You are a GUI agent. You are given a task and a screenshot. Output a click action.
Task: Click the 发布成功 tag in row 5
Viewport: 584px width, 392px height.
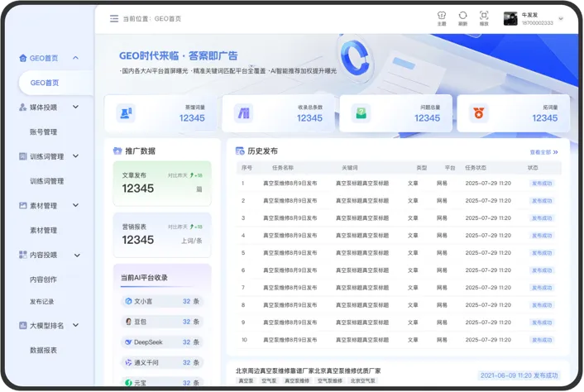tap(542, 253)
